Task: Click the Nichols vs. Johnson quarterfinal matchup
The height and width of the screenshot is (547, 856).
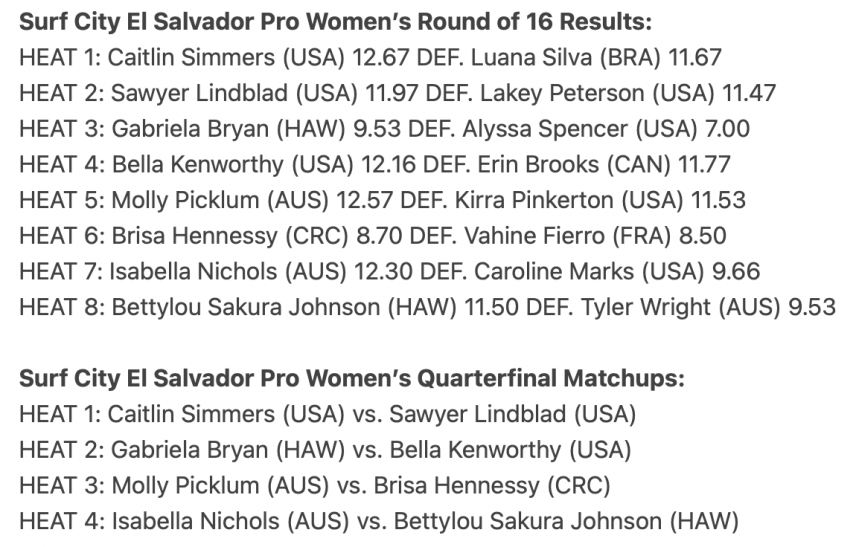Action: point(379,521)
